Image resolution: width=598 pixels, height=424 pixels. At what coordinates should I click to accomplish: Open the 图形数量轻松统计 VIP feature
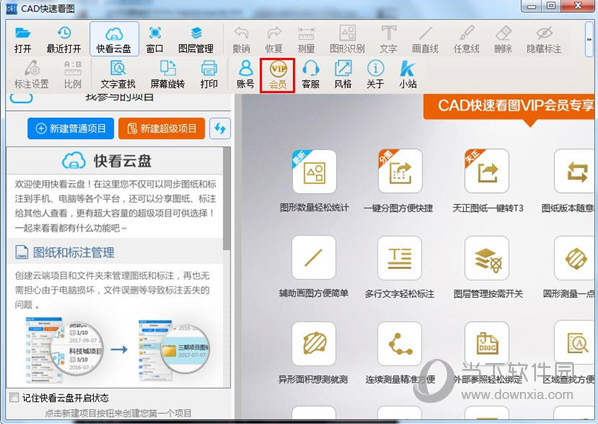tap(314, 172)
